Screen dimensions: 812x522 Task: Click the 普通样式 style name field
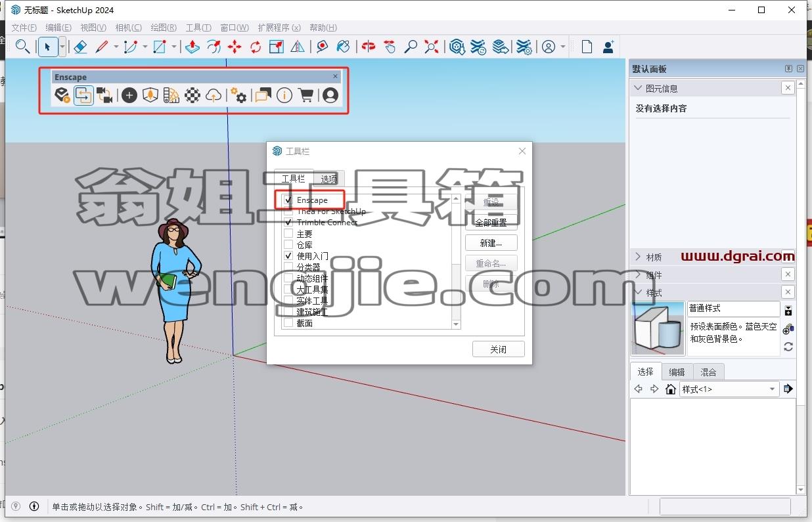(734, 308)
